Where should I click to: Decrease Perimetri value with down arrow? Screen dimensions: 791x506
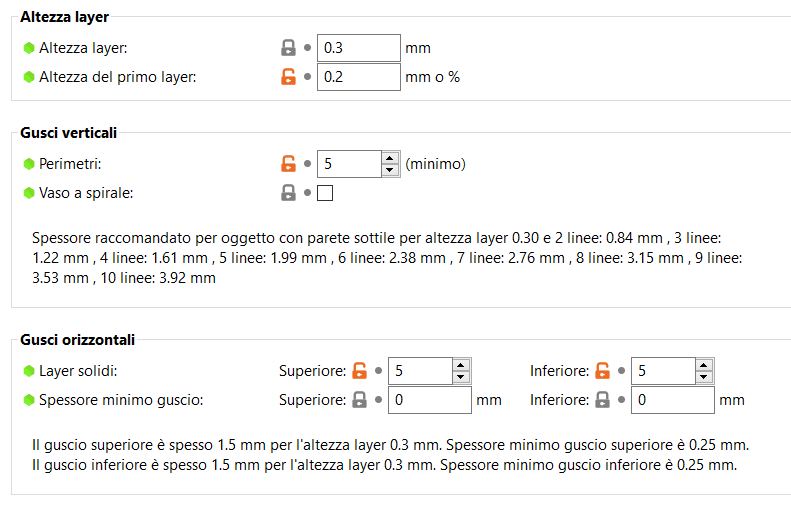[x=390, y=171]
